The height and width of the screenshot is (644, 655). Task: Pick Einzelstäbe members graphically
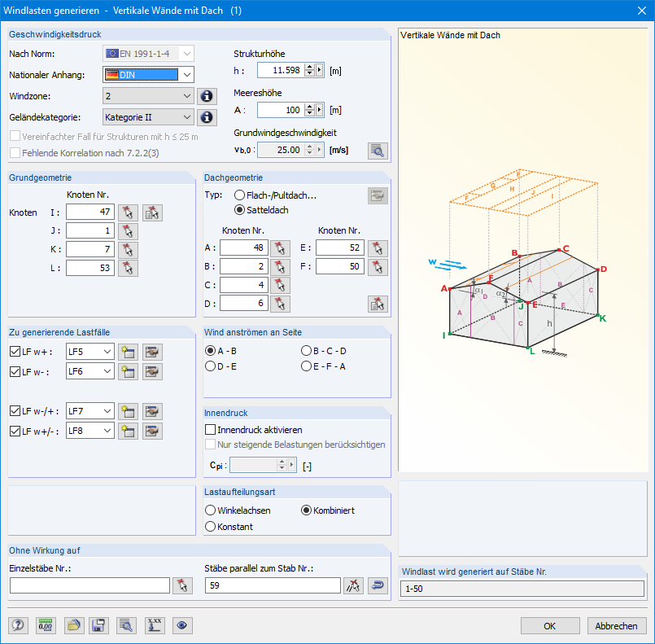point(182,585)
